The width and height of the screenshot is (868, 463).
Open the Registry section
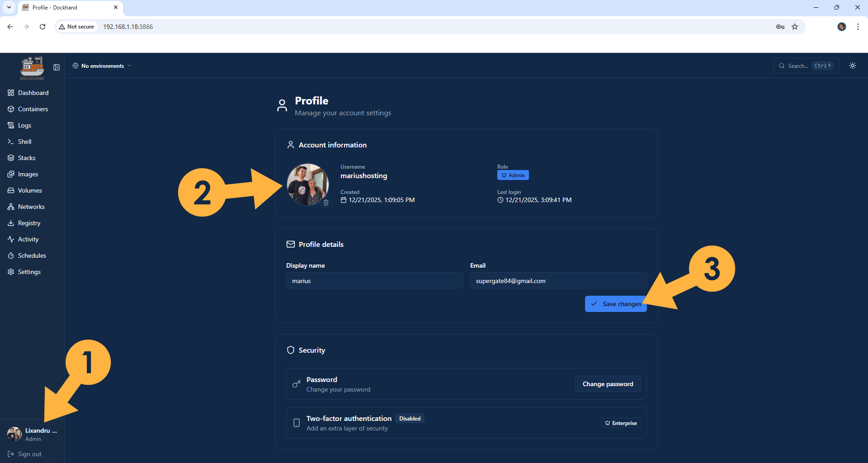pos(29,223)
